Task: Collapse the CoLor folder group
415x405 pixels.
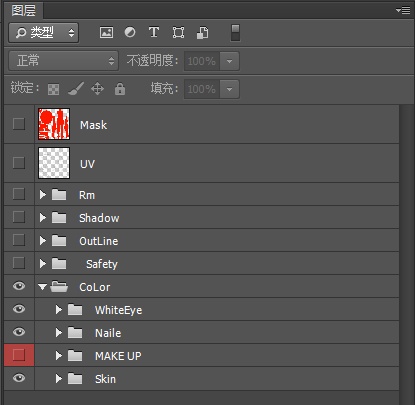Action: (42, 286)
